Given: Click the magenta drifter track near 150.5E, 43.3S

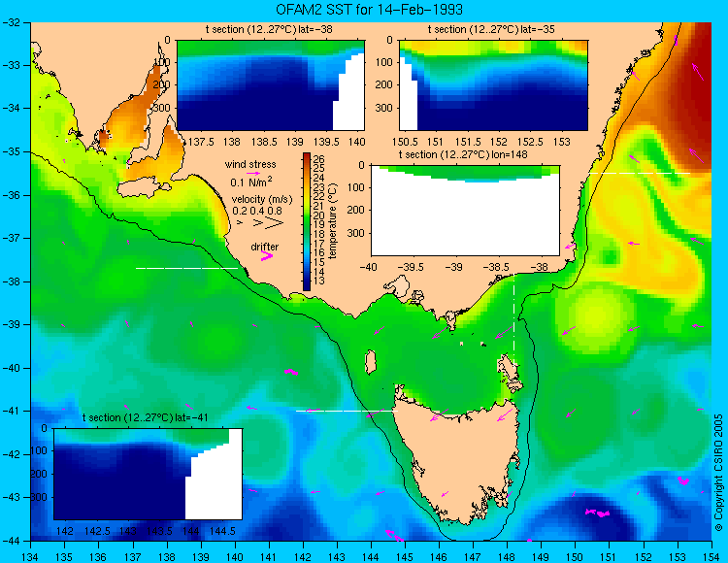Looking at the screenshot, I should click(x=597, y=513).
